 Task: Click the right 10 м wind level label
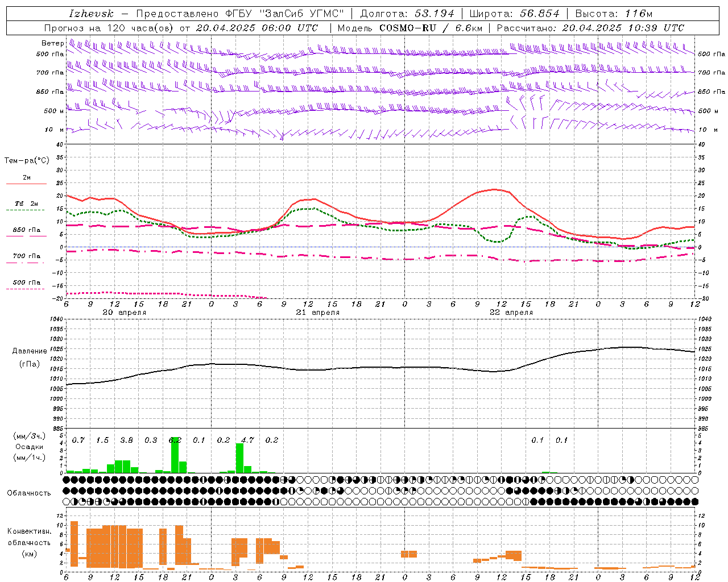click(x=708, y=130)
